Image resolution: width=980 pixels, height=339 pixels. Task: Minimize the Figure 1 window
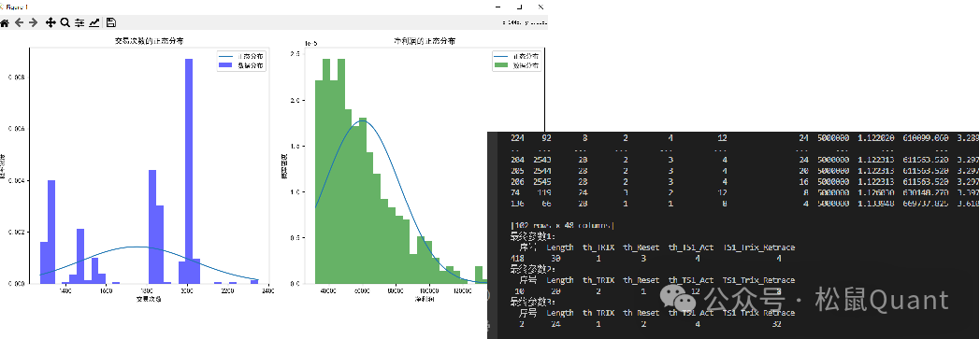tap(498, 7)
